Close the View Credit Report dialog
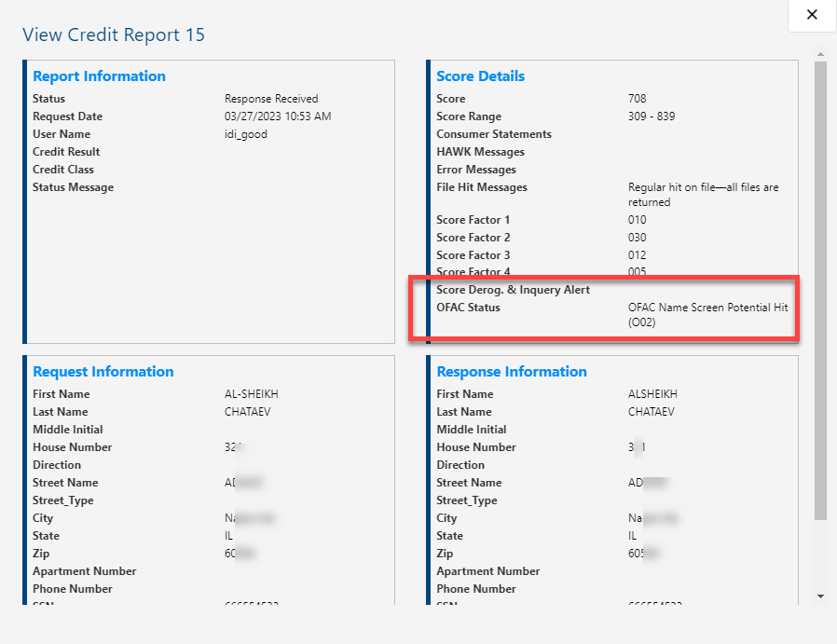837x644 pixels. [811, 15]
